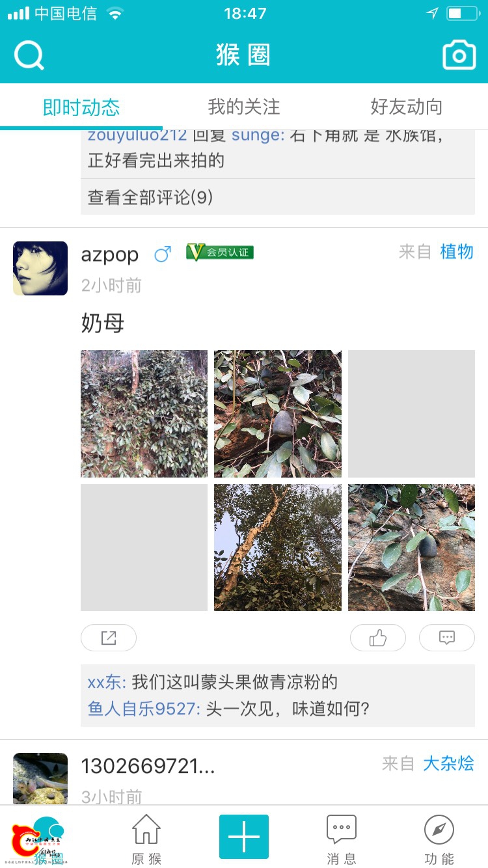Open first plant photo thumbnail
Viewport: 488px width, 868px height.
click(144, 414)
